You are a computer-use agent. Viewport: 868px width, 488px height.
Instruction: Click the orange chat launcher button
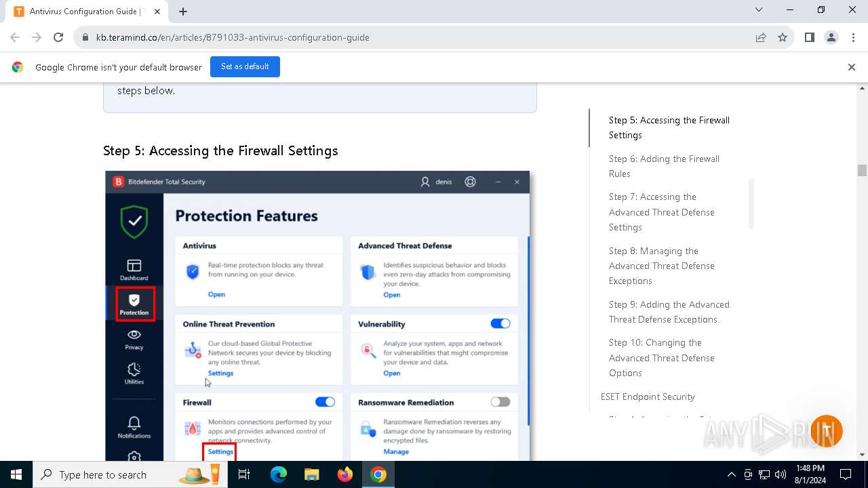[x=825, y=431]
